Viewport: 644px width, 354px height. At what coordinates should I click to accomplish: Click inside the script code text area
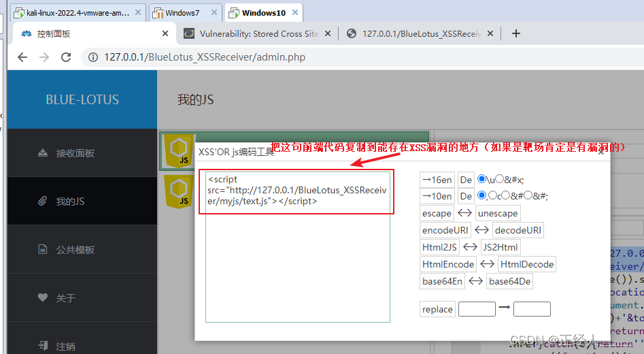click(x=297, y=247)
